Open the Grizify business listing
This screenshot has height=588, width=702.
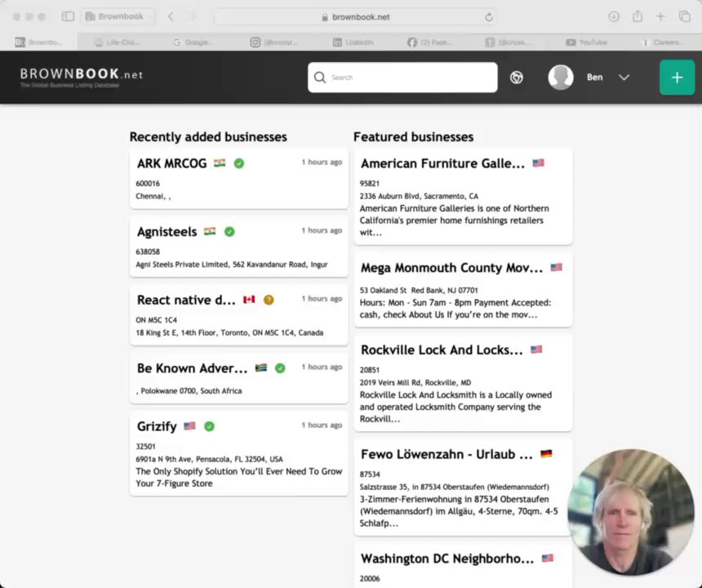[x=157, y=426]
